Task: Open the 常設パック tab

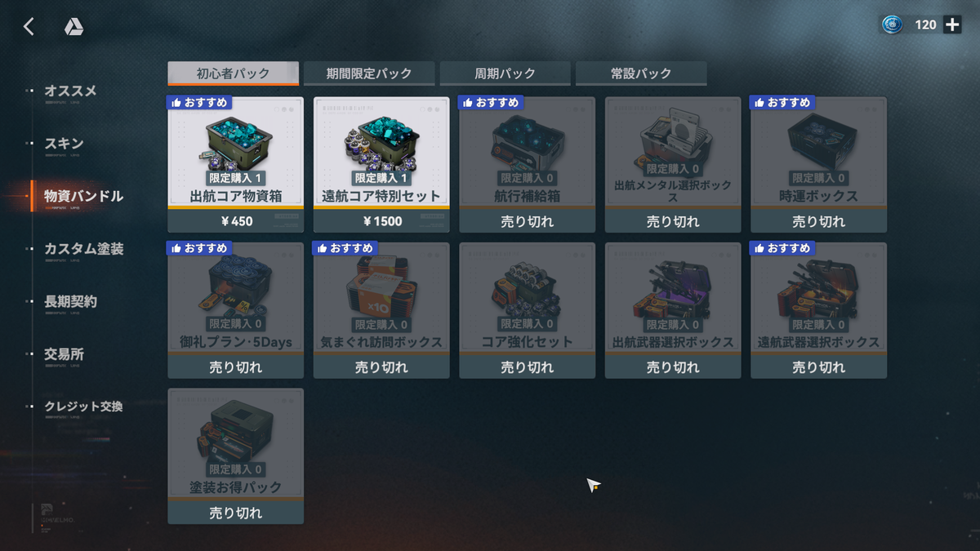Action: click(x=641, y=73)
